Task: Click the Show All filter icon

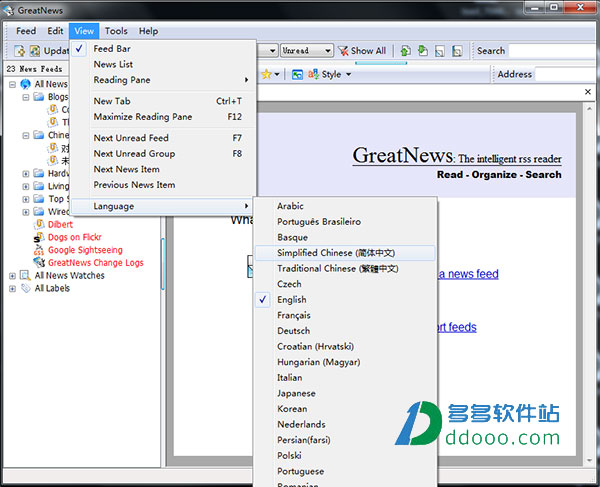Action: coord(343,50)
